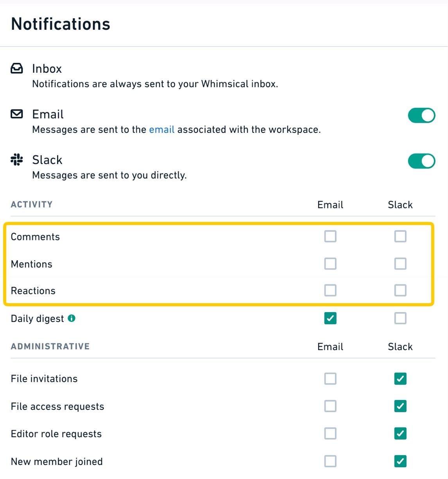The image size is (448, 479).
Task: Check Slack checkbox for Comments
Action: coord(400,236)
